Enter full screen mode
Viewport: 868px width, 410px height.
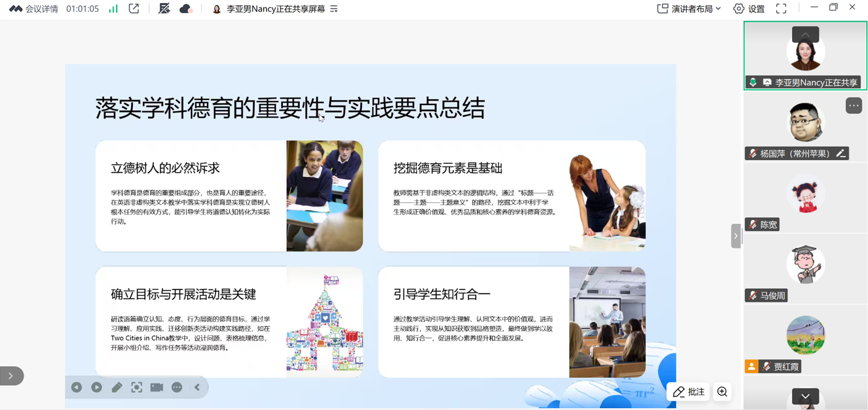coord(782,9)
